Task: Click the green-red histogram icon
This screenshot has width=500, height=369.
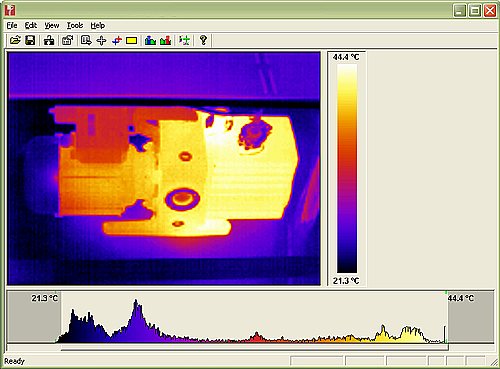Action: pos(166,41)
